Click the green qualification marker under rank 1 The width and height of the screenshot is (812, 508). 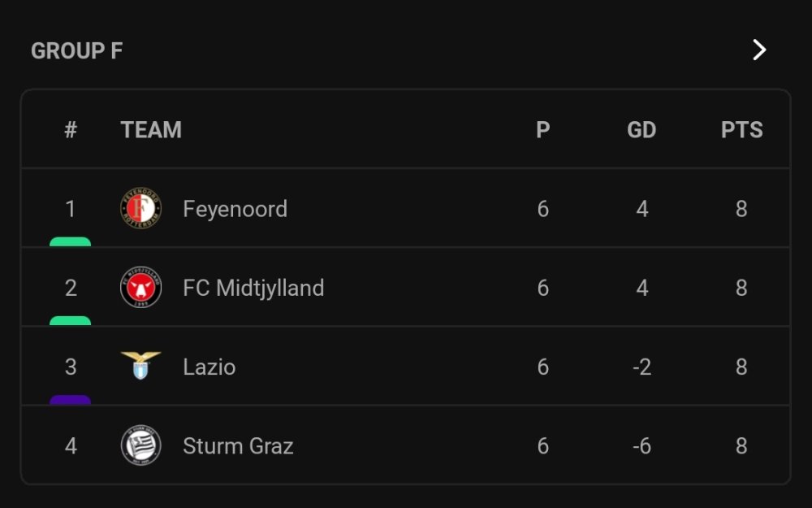71,241
